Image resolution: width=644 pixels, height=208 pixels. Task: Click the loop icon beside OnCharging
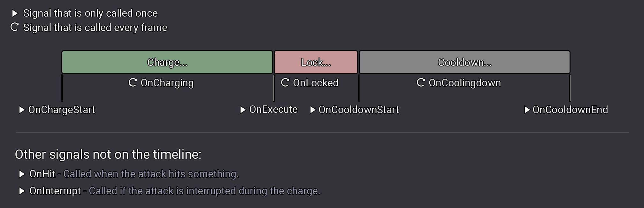[133, 82]
